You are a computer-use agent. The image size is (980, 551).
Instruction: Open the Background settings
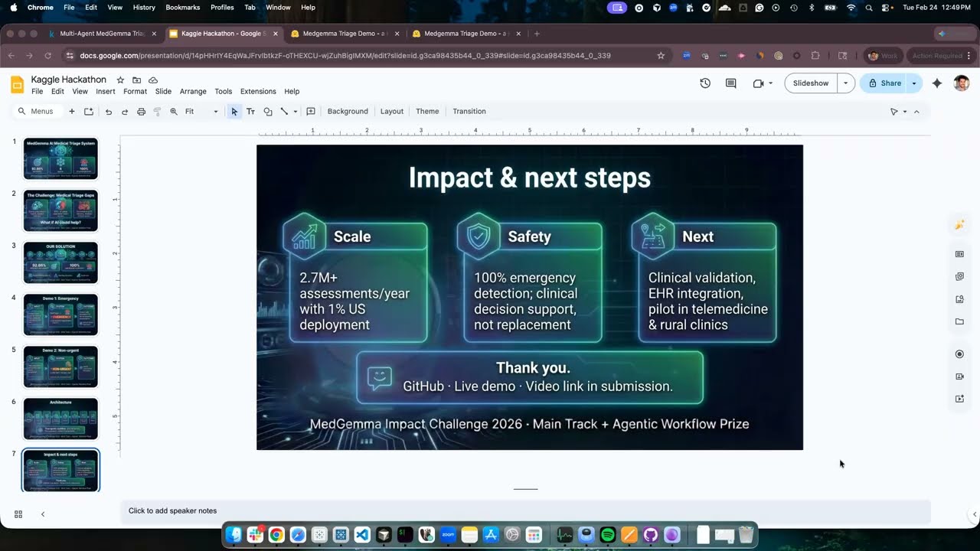click(348, 111)
